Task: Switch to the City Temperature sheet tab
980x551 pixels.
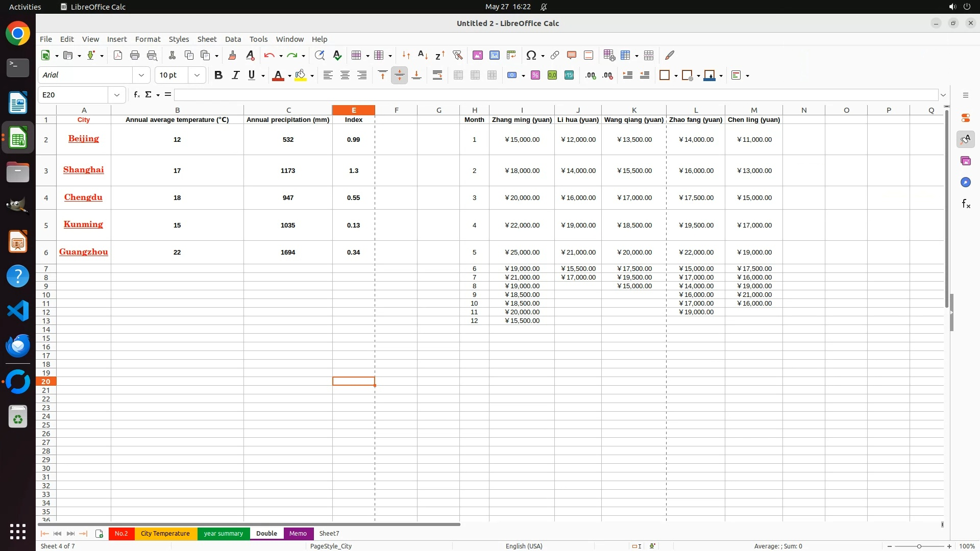Action: coord(165,533)
